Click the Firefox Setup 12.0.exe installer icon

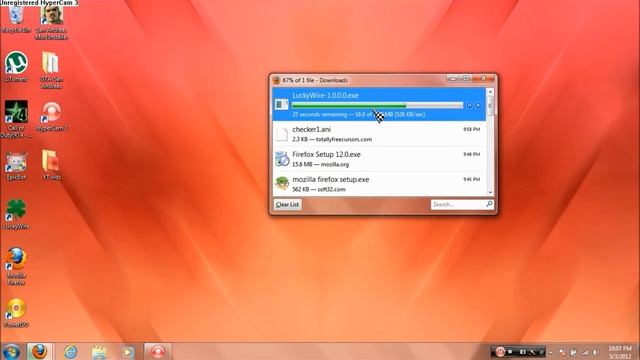pyautogui.click(x=282, y=159)
